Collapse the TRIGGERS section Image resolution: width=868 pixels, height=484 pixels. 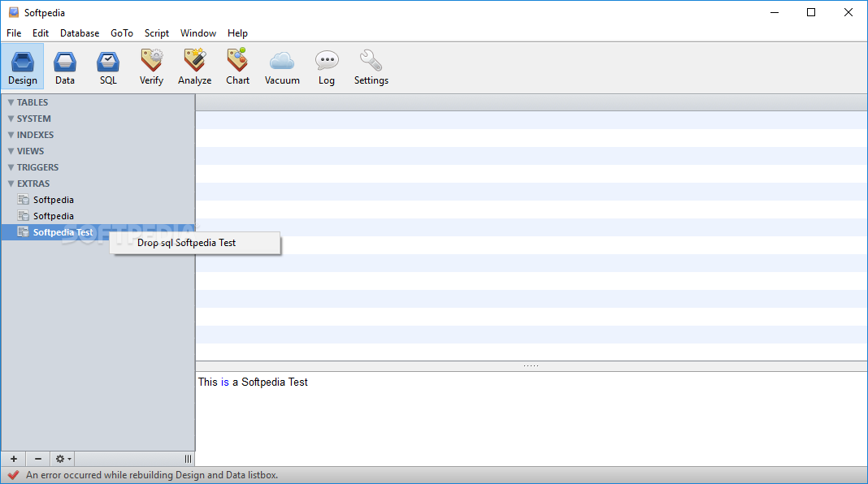coord(11,167)
